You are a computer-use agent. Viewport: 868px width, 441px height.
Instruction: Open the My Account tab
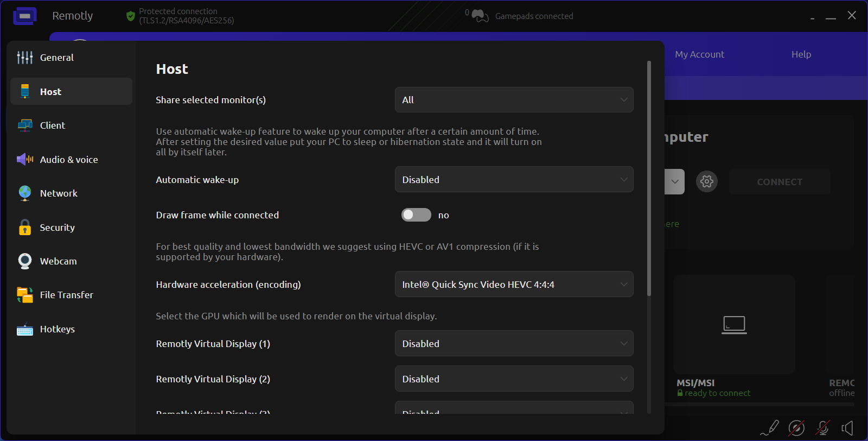pyautogui.click(x=699, y=54)
